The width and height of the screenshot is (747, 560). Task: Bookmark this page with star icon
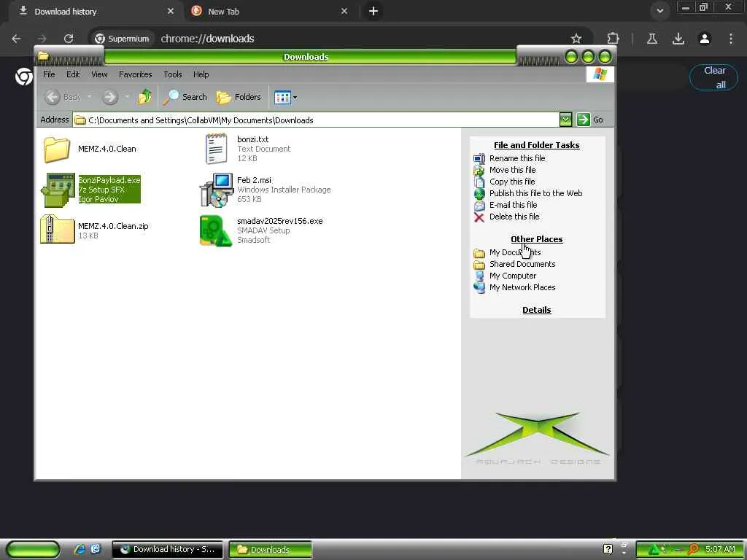[576, 39]
